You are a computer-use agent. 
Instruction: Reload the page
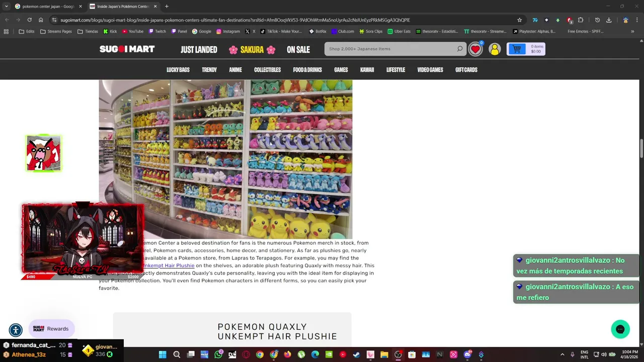click(29, 20)
